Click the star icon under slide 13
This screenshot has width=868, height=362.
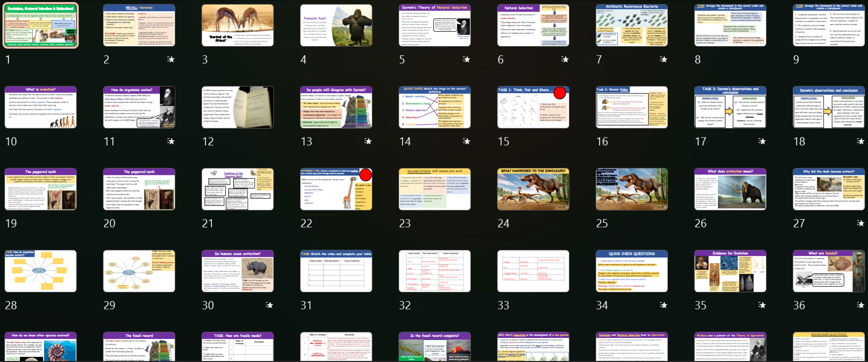368,141
